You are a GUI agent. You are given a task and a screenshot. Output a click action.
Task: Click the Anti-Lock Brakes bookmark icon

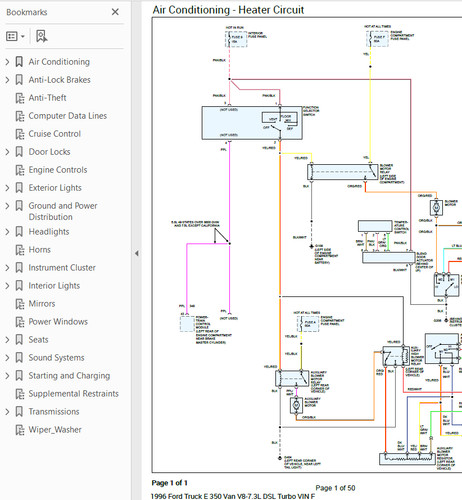[19, 80]
